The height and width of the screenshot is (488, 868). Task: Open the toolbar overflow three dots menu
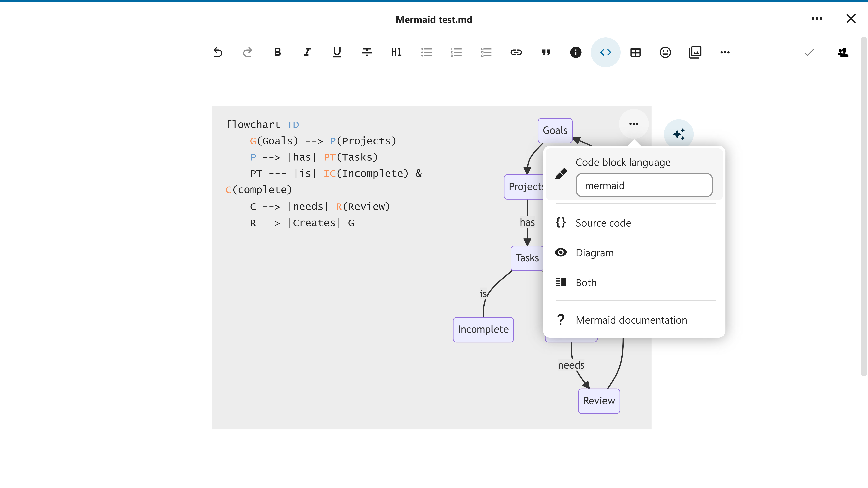point(725,52)
